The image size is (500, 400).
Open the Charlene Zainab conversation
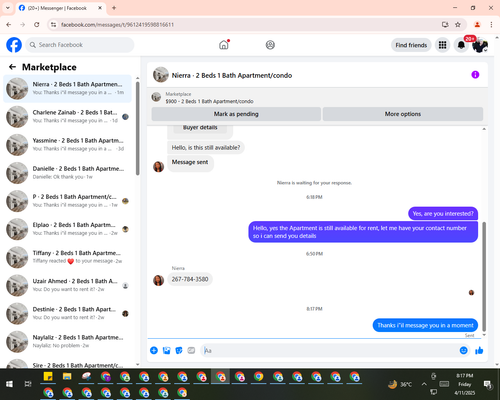67,117
